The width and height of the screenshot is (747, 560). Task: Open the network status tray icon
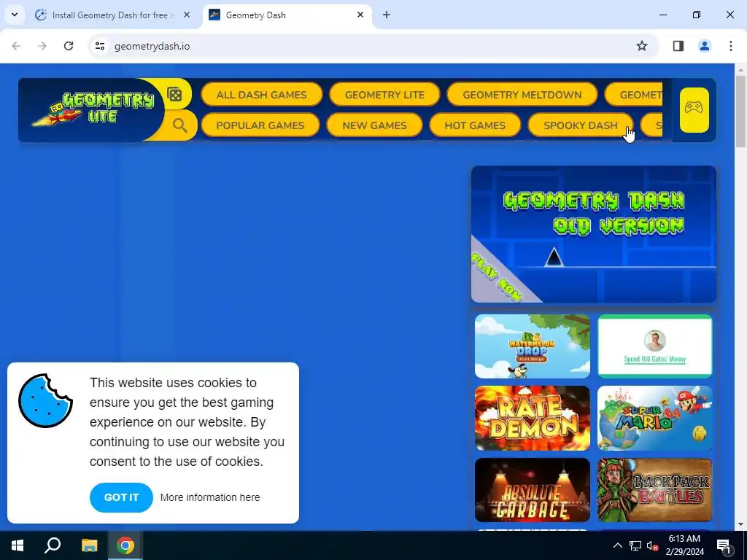[635, 545]
